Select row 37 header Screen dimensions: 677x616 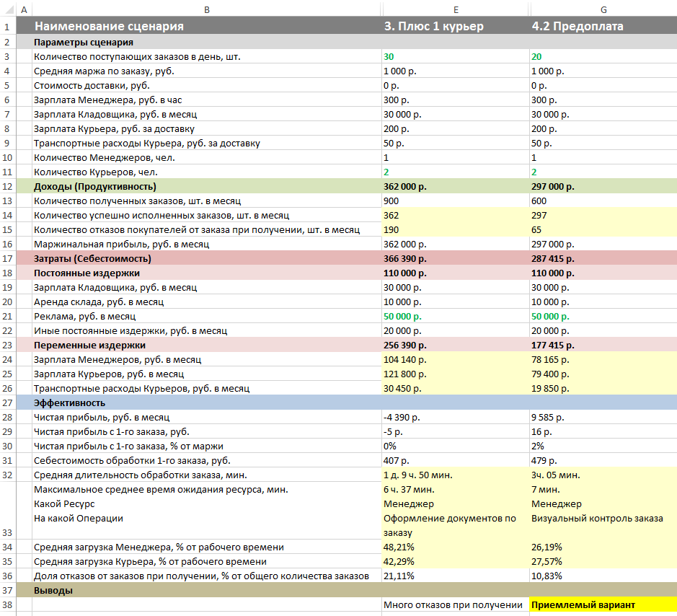pos(8,590)
